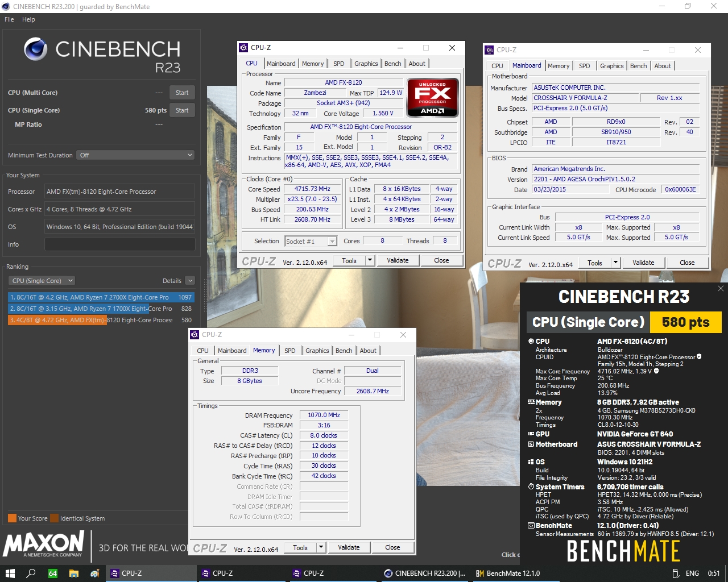Click the Processor name field in Cinebench

[120, 192]
